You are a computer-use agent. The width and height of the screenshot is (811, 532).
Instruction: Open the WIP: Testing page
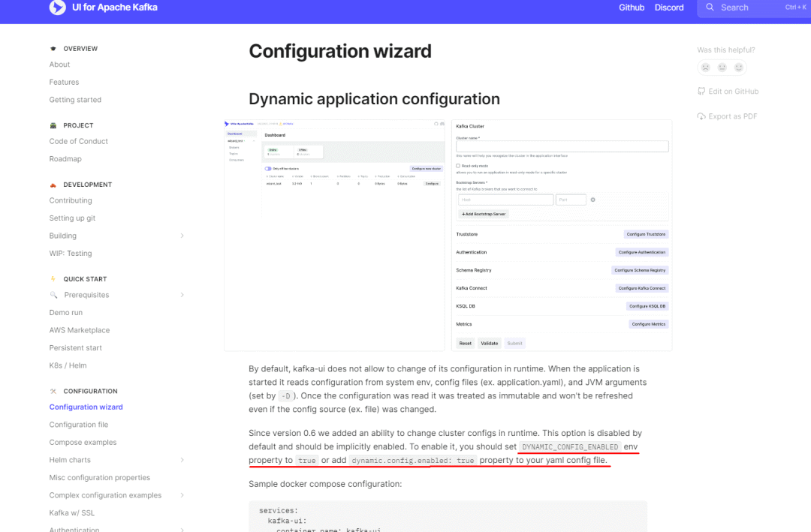[x=71, y=254]
